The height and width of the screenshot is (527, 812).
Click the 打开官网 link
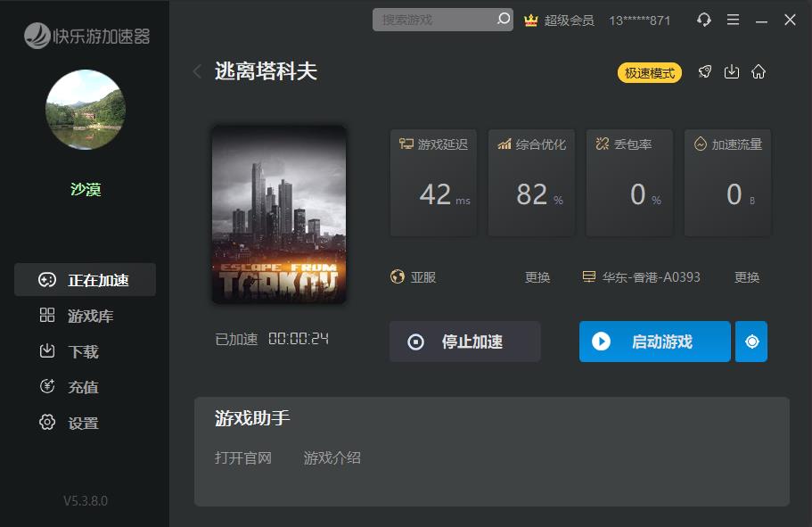click(x=242, y=458)
